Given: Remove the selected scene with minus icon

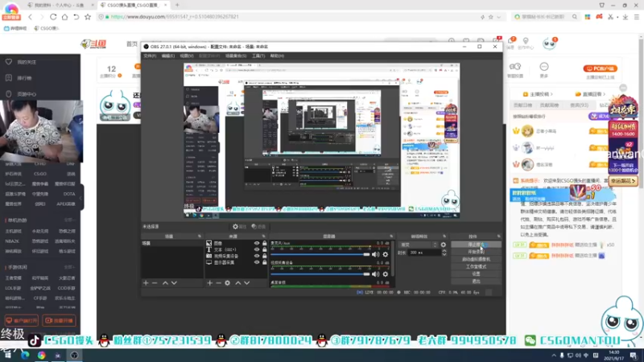Looking at the screenshot, I should (x=155, y=283).
